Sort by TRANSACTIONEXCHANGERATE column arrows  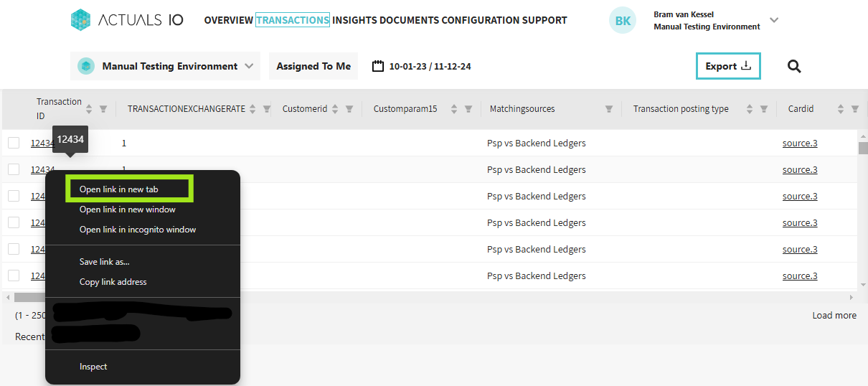pos(253,109)
